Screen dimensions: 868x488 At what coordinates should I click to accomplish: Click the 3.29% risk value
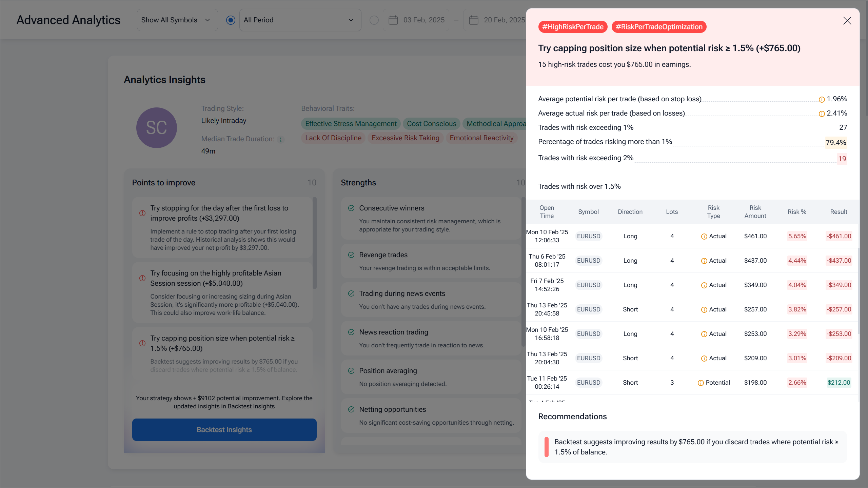(797, 334)
